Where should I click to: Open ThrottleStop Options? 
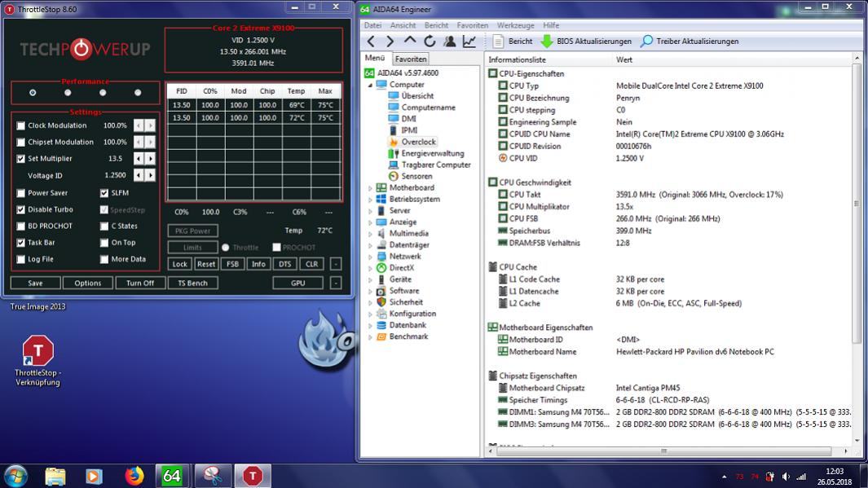click(x=88, y=283)
